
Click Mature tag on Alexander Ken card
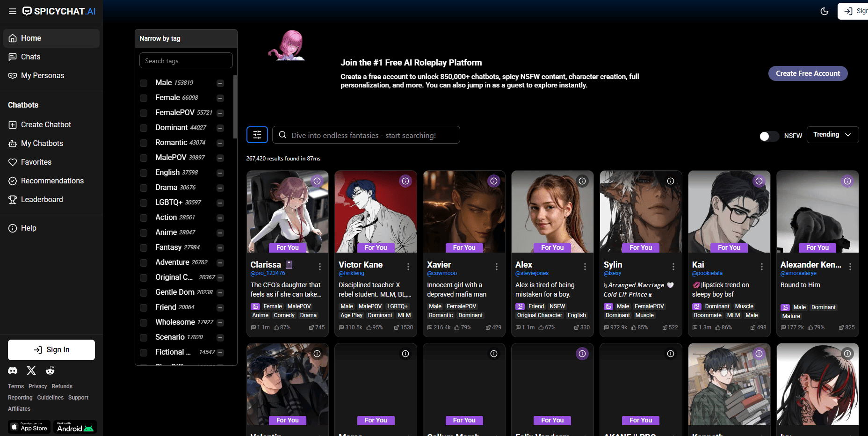[x=791, y=316]
